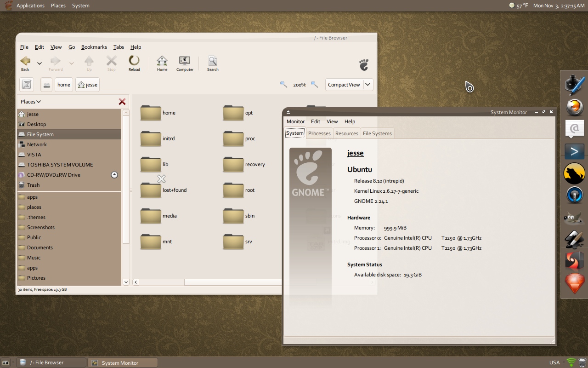Open the Bookmarks menu
588x368 pixels.
coord(94,47)
